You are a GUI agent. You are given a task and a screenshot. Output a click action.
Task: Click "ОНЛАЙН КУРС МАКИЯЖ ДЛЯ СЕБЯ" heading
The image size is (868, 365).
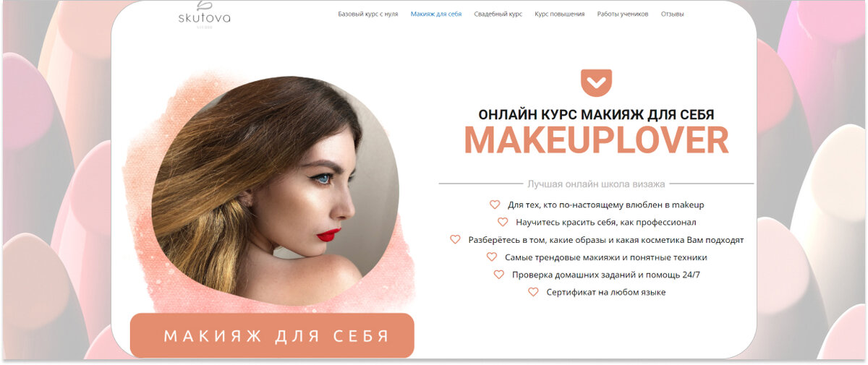coord(596,115)
